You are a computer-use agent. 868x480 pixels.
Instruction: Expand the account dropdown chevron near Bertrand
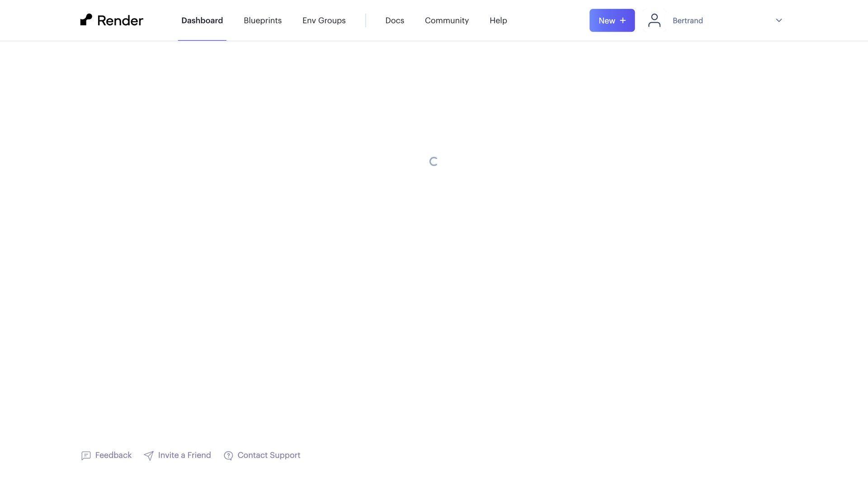click(x=778, y=20)
